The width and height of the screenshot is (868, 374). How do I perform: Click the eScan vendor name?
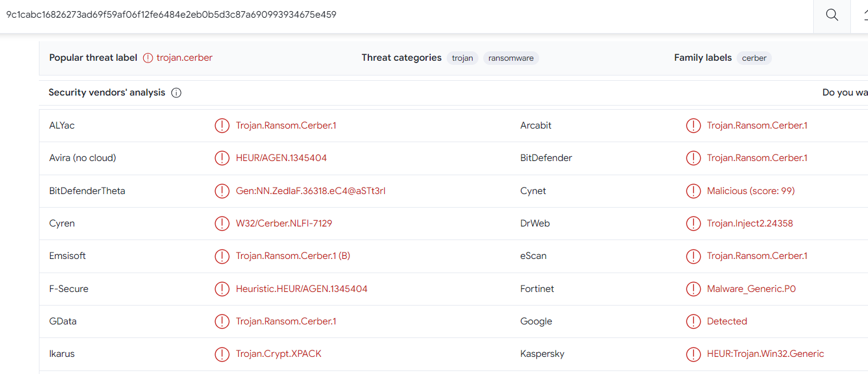click(533, 256)
